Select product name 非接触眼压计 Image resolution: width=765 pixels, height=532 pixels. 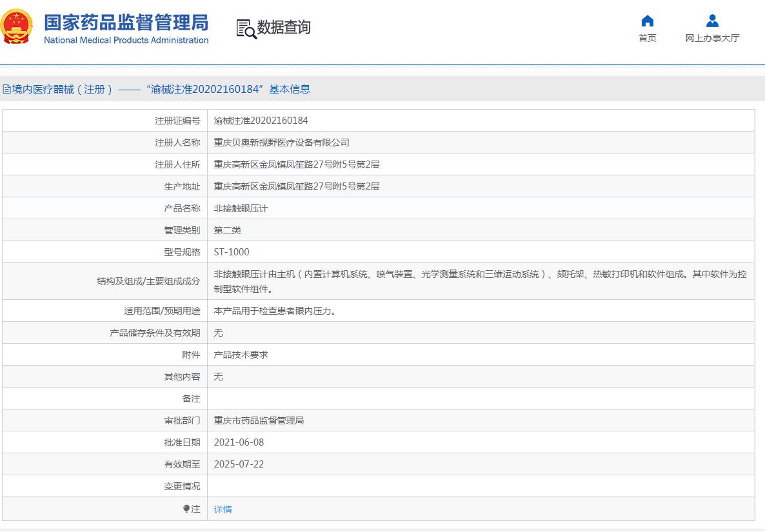[x=241, y=208]
